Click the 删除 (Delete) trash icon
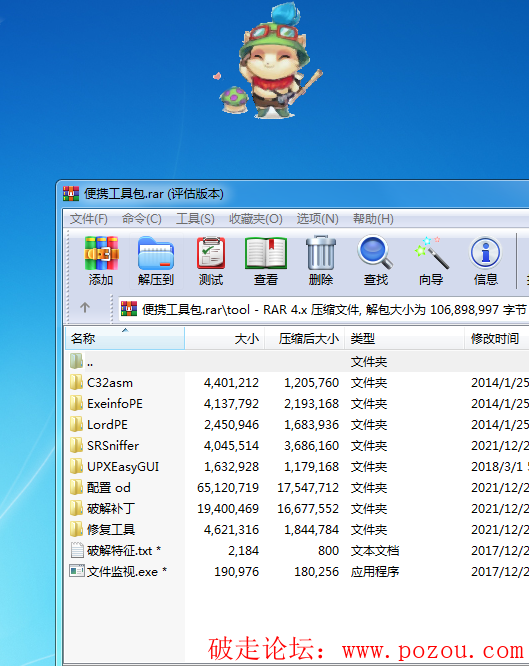Image resolution: width=529 pixels, height=666 pixels. [x=321, y=260]
